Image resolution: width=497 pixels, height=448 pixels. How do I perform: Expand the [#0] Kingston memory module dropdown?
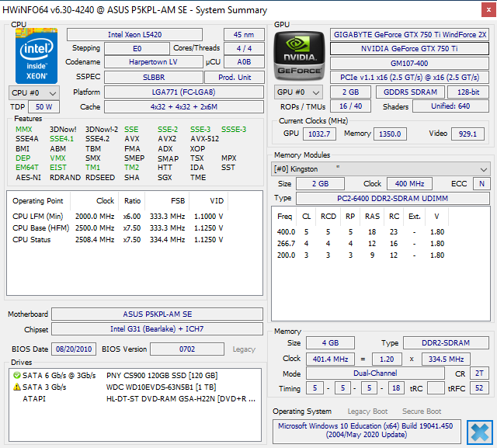pyautogui.click(x=381, y=169)
